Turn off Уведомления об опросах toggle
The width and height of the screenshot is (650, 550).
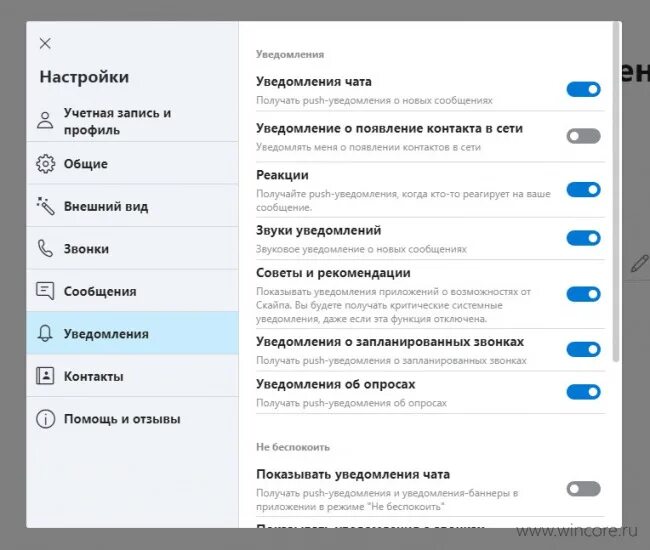tap(583, 391)
